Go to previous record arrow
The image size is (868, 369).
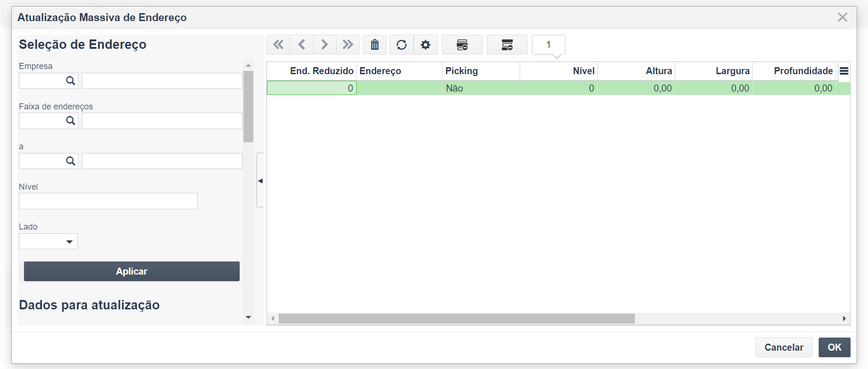302,45
